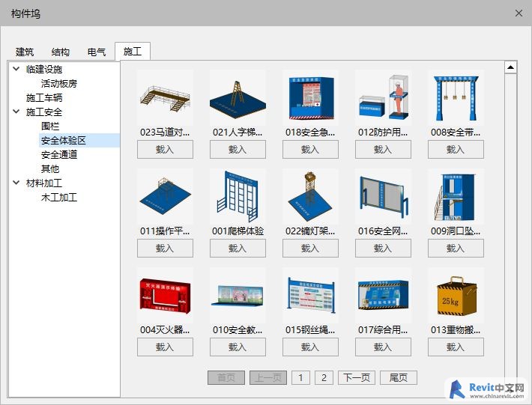Select the 013重物搬 25kg box thumbnail
532x405 pixels.
[x=456, y=295]
